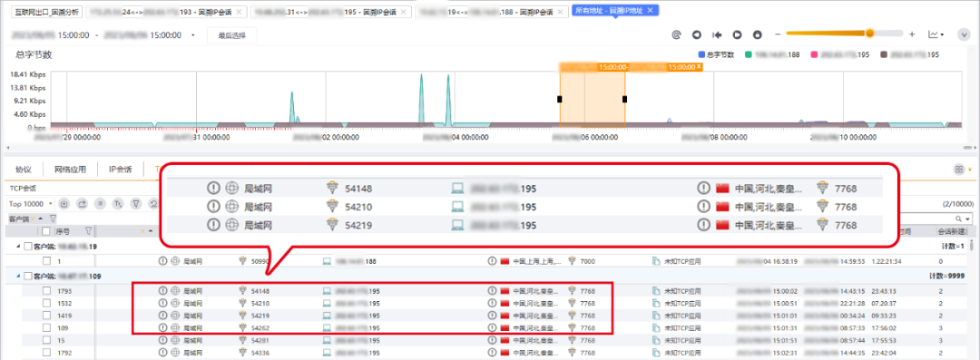Collapse the client group ending .109
Image resolution: width=980 pixels, height=360 pixels.
click(19, 276)
